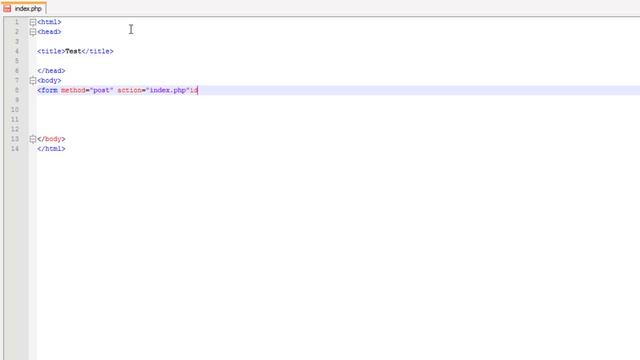This screenshot has width=640, height=360.
Task: Click line number 12 in the gutter
Action: (x=15, y=129)
